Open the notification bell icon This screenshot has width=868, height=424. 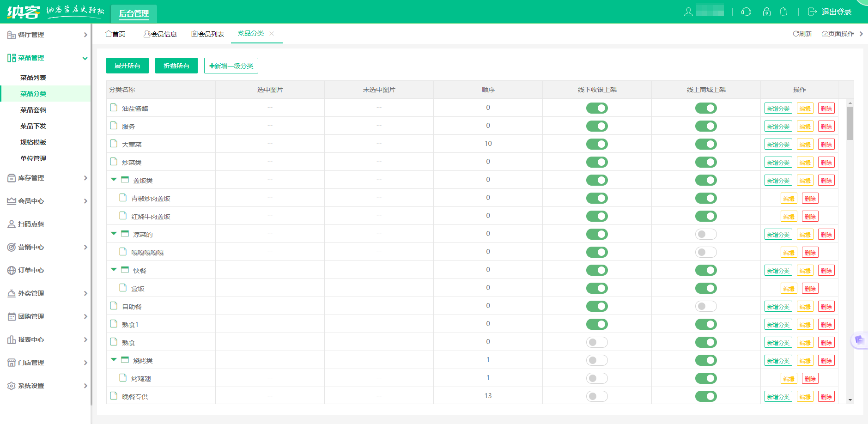[783, 12]
